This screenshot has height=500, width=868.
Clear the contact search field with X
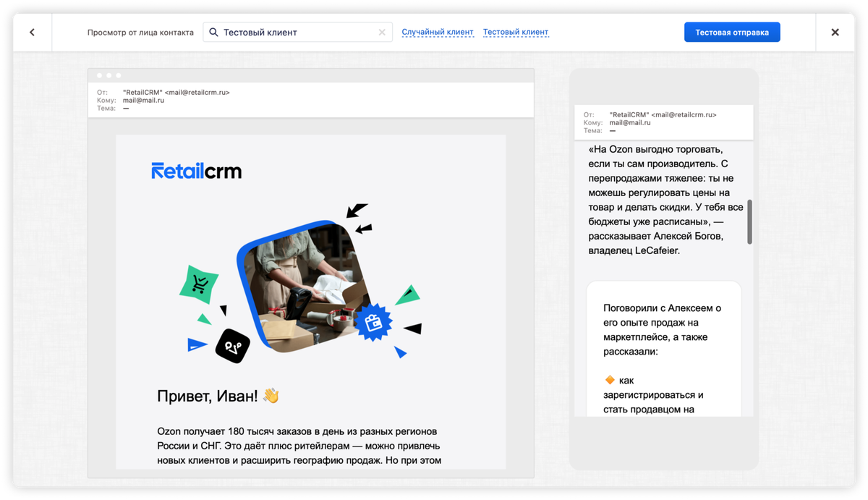(x=382, y=33)
